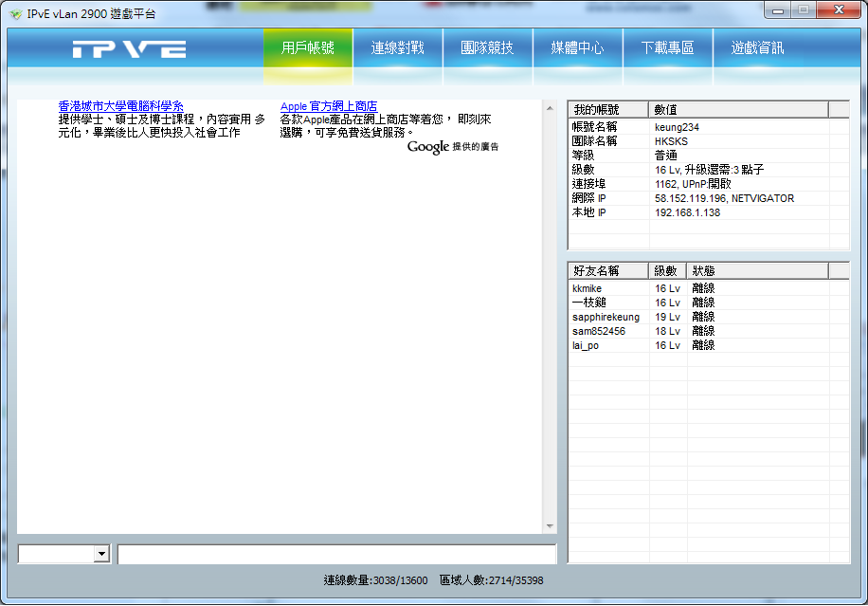Open the 用戶帳號 tab

click(x=308, y=48)
